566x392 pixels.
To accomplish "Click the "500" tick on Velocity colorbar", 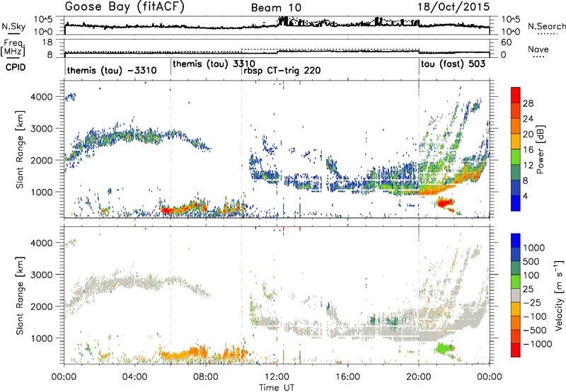I will click(531, 261).
